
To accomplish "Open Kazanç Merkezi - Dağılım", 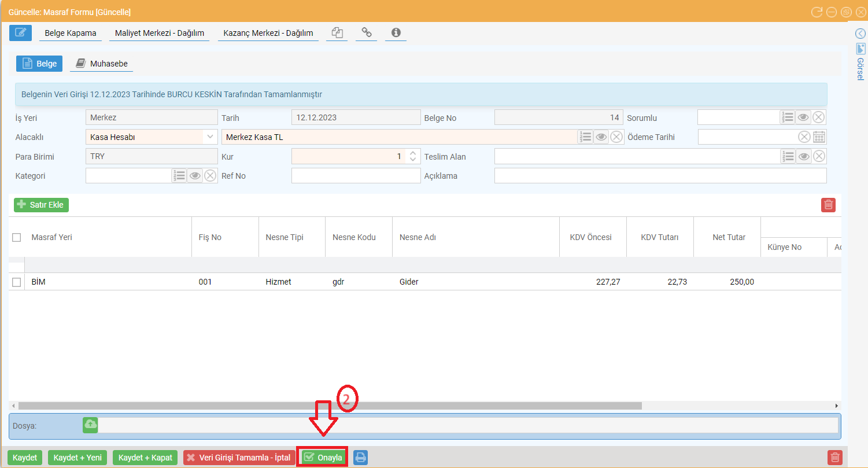I will (268, 33).
